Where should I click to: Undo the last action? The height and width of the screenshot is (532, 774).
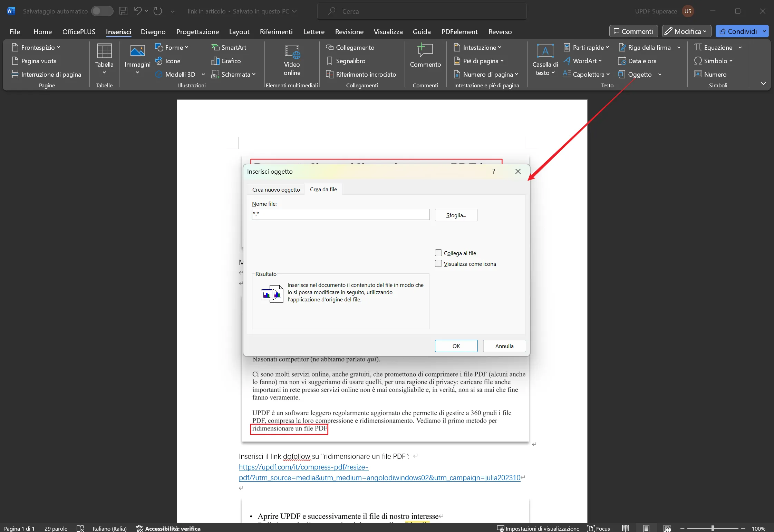138,11
